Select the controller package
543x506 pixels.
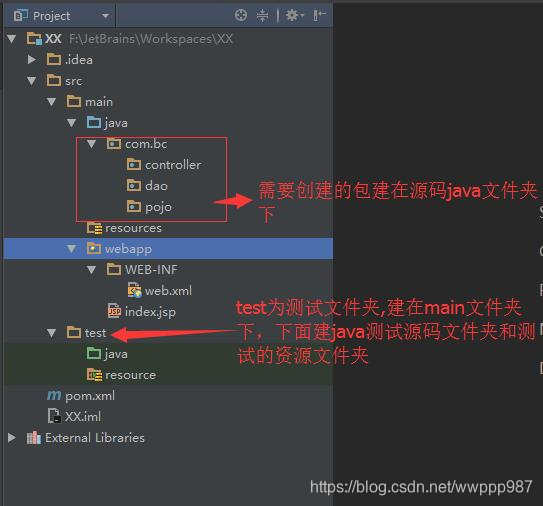[164, 165]
